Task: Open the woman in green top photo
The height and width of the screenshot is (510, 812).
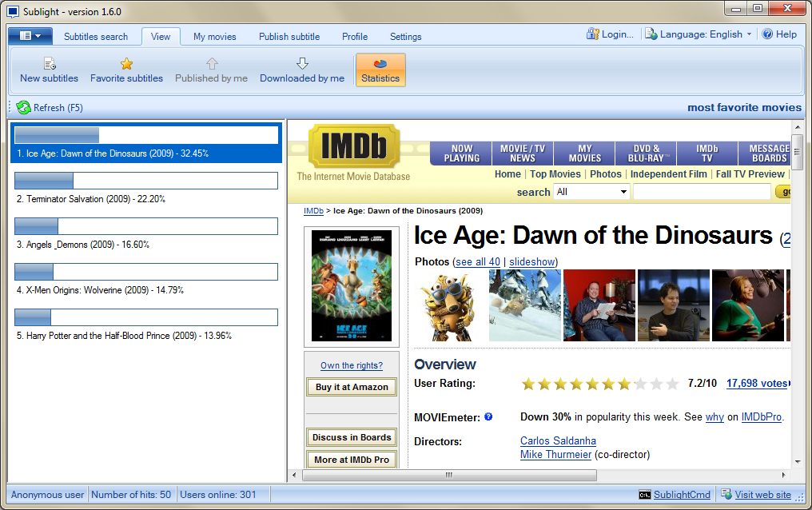Action: click(x=748, y=305)
